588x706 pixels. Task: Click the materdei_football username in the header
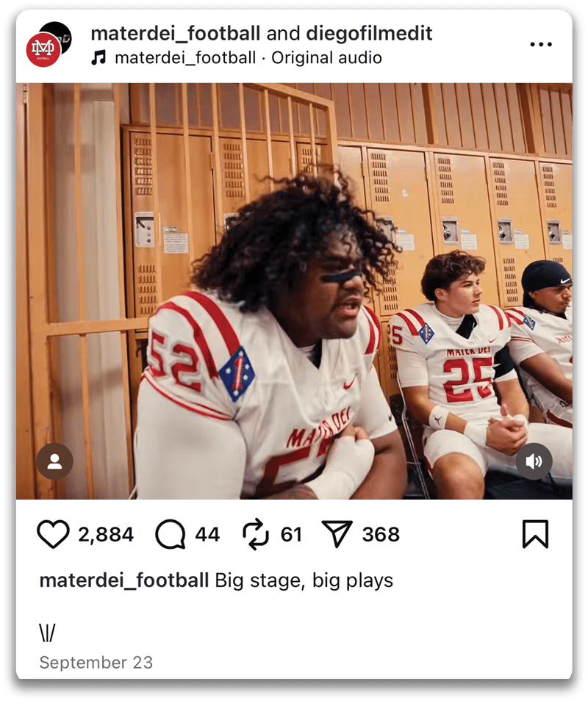[x=175, y=34]
